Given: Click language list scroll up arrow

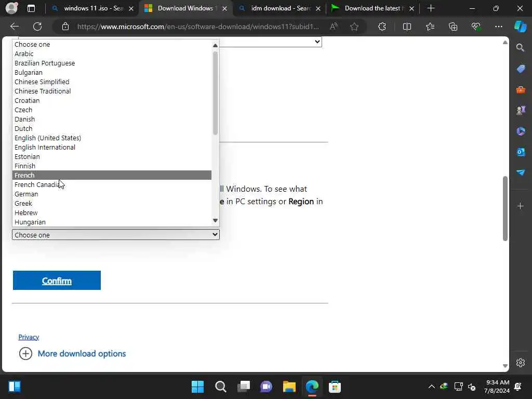Looking at the screenshot, I should pyautogui.click(x=215, y=45).
